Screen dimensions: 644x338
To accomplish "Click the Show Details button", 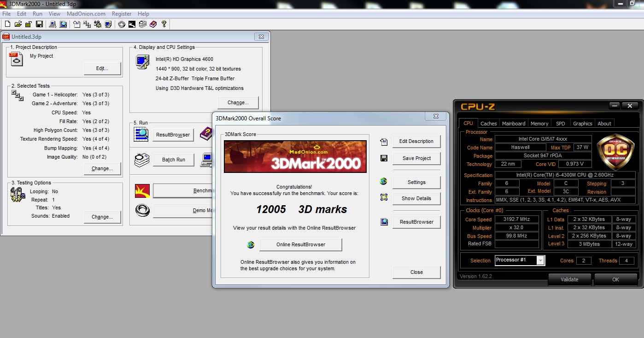I will tap(416, 198).
